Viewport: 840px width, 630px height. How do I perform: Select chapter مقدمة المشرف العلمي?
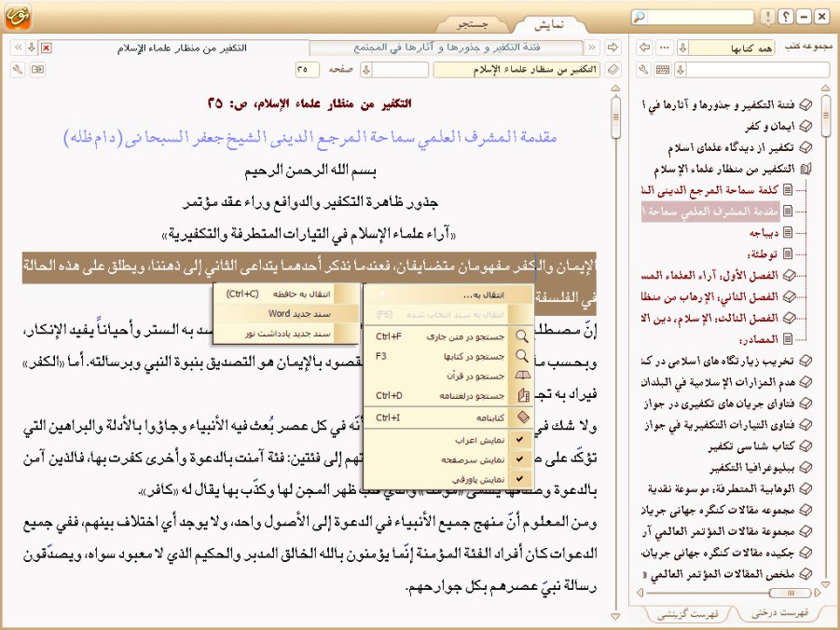tap(710, 212)
